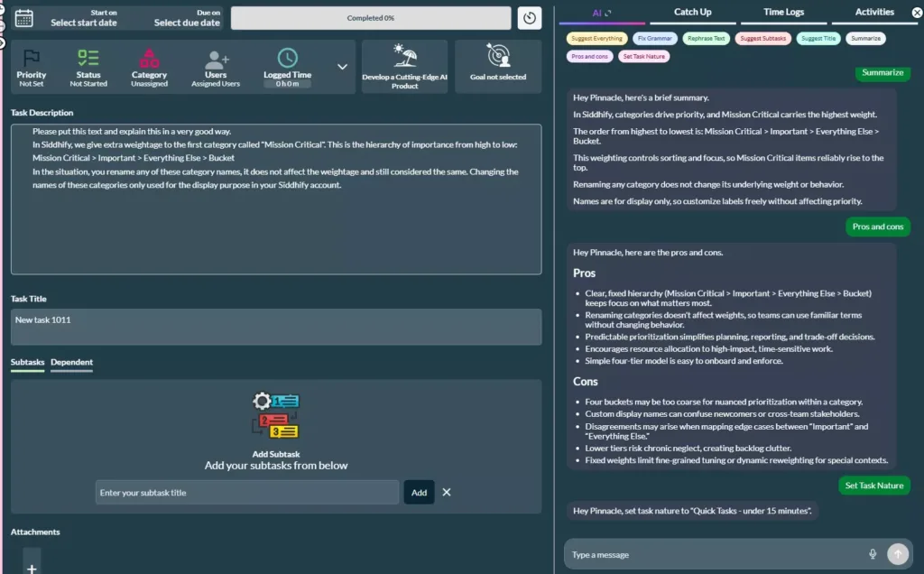Viewport: 924px width, 574px height.
Task: Click the Quick Tasks under 15 minutes reply
Action: 692,510
